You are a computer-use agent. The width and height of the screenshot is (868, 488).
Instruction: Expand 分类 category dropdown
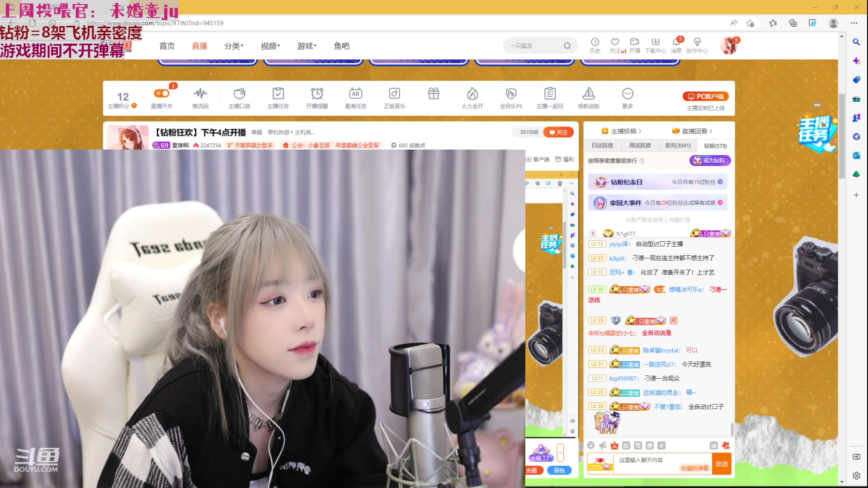point(234,46)
